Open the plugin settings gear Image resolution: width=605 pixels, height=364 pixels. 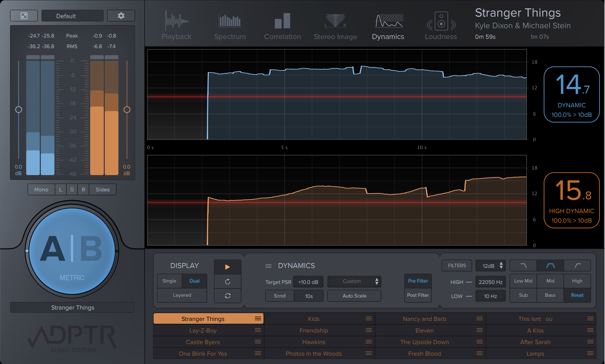point(121,16)
